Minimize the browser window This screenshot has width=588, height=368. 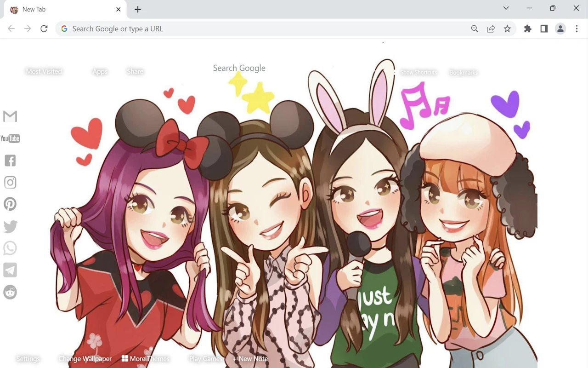(x=529, y=8)
